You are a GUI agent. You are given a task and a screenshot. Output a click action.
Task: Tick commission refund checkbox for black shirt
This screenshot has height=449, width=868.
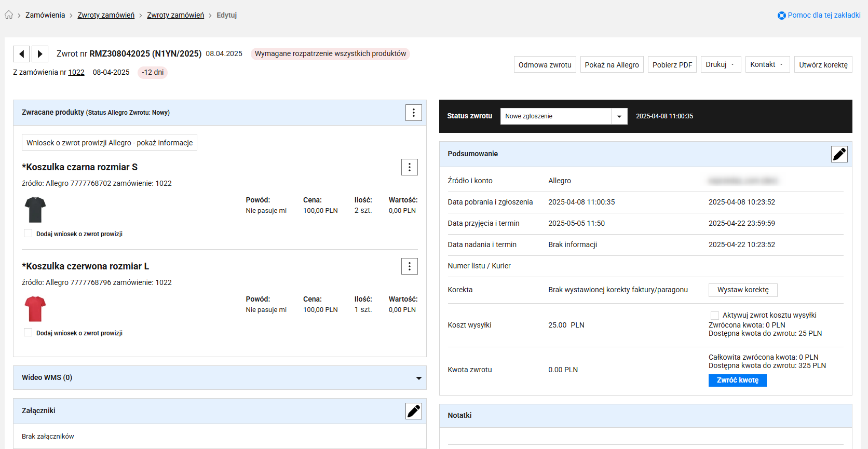28,234
